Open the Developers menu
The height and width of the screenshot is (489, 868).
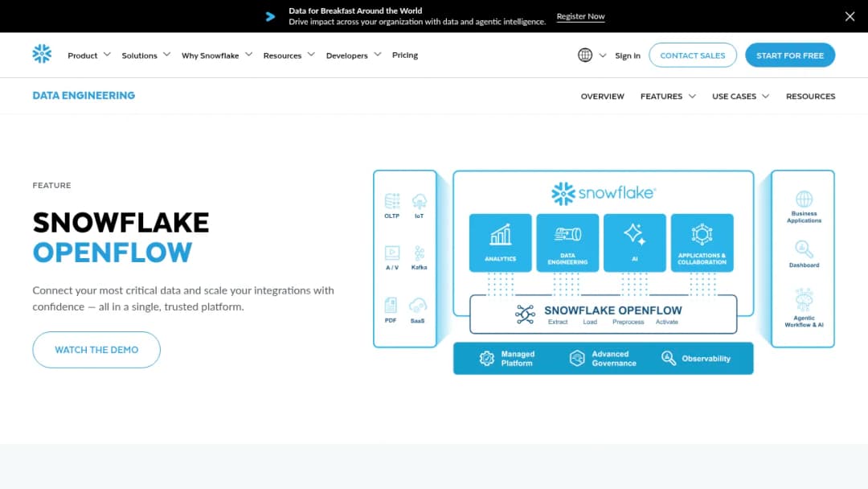346,55
